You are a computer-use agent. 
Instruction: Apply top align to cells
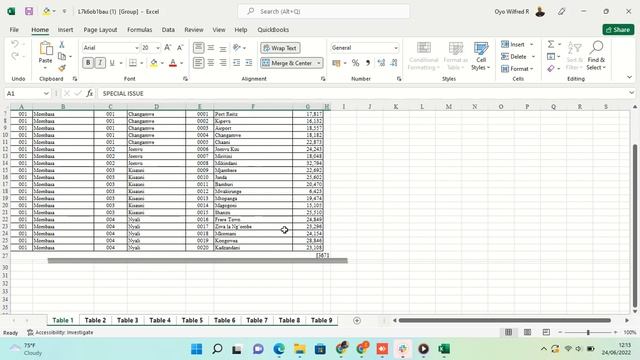point(198,48)
